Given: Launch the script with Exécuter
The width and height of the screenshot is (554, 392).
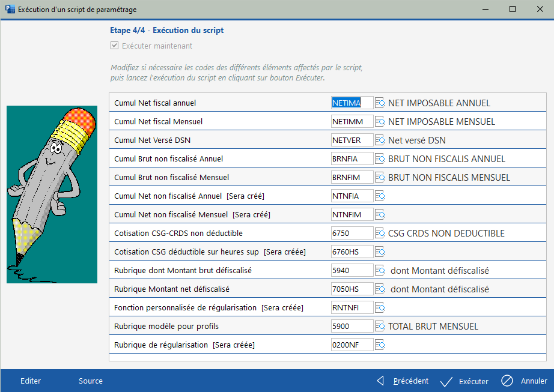Looking at the screenshot, I should [464, 381].
